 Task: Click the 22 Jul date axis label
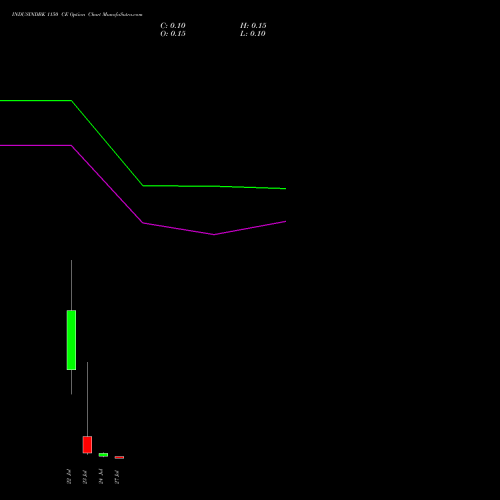point(69,476)
